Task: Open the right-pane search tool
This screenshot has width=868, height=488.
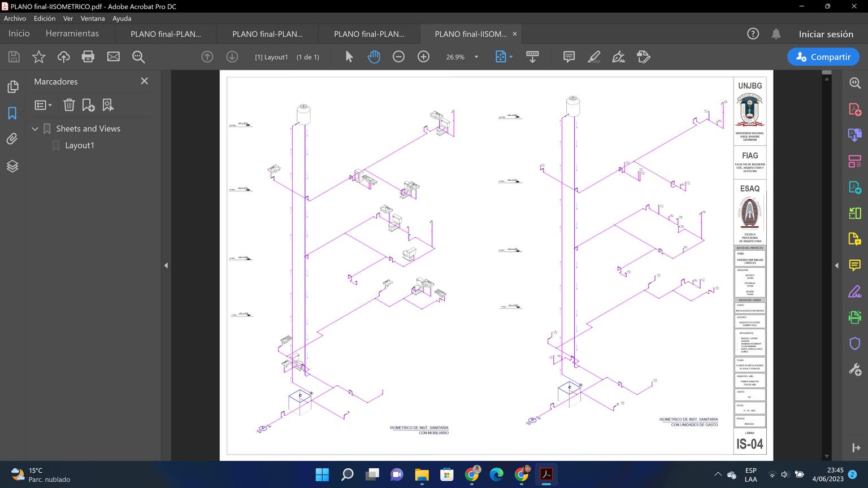Action: pyautogui.click(x=855, y=83)
